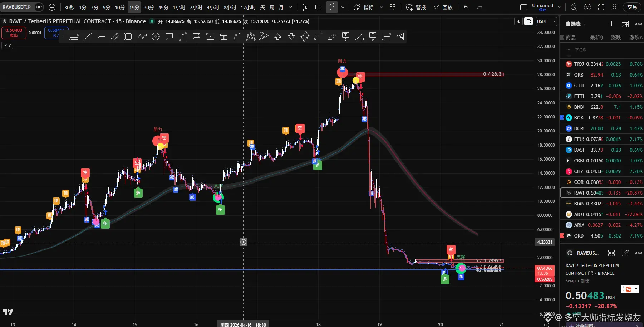The height and width of the screenshot is (327, 644).
Task: Select the arrow down marker tool
Action: pos(291,36)
